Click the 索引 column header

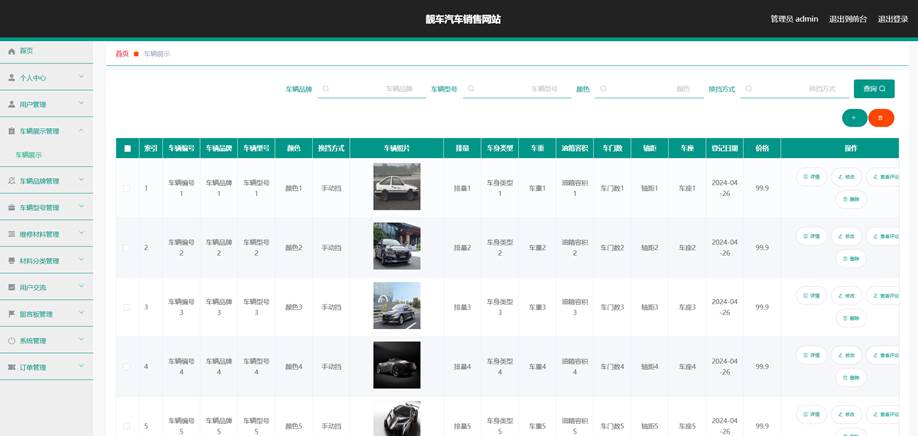coord(150,149)
